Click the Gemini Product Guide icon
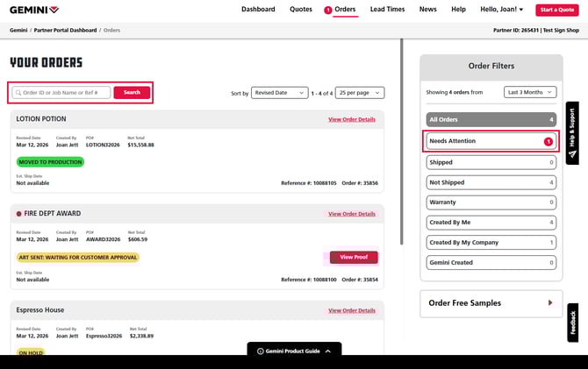Image resolution: width=588 pixels, height=369 pixels. [x=260, y=351]
